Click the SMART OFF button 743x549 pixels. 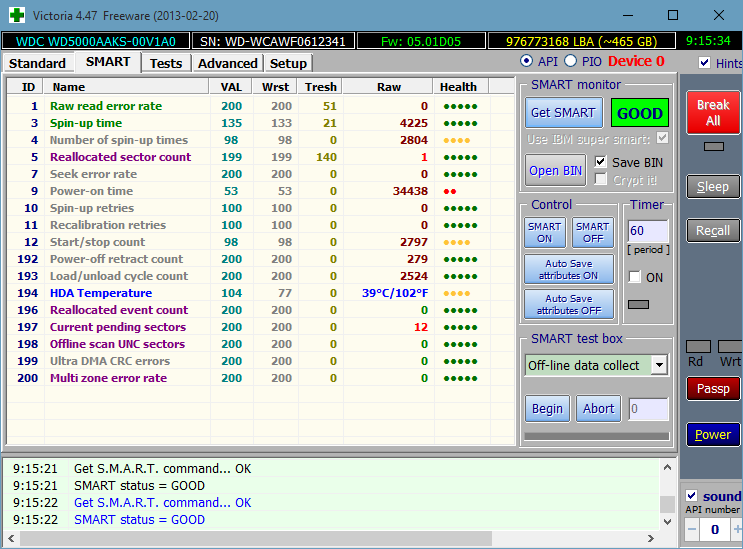tap(593, 232)
